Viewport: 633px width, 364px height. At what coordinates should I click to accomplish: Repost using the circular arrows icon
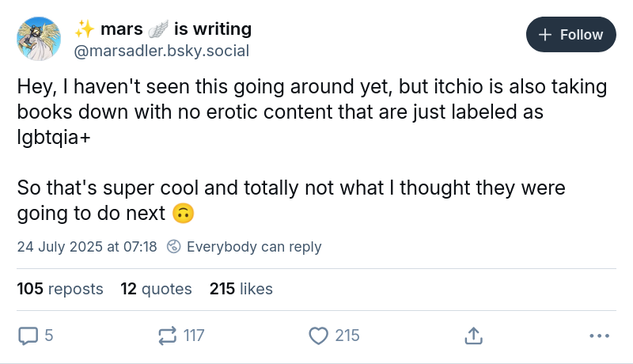(167, 336)
